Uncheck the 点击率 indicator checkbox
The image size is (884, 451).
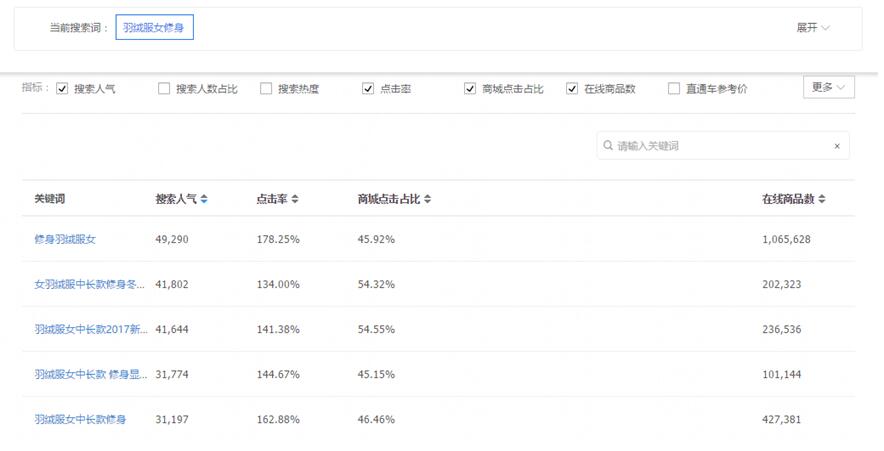coord(368,89)
